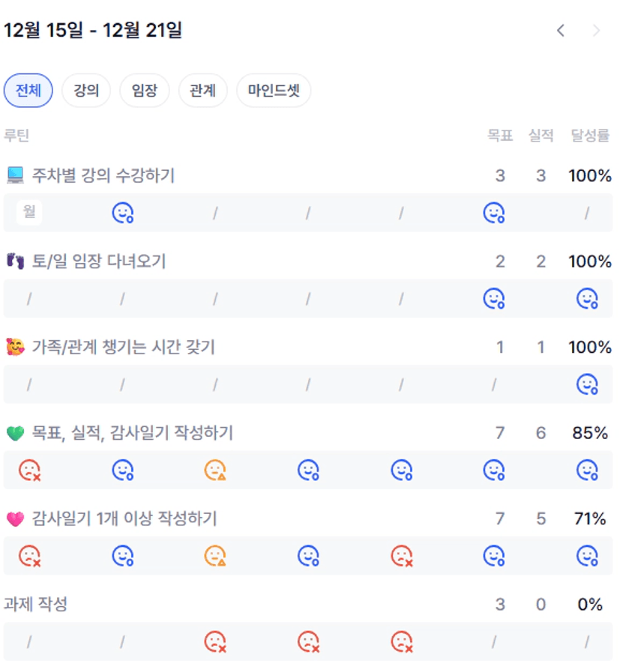Click the pink heart beside 감사일기 1개 이상 작성하기
The height and width of the screenshot is (672, 620).
click(15, 518)
